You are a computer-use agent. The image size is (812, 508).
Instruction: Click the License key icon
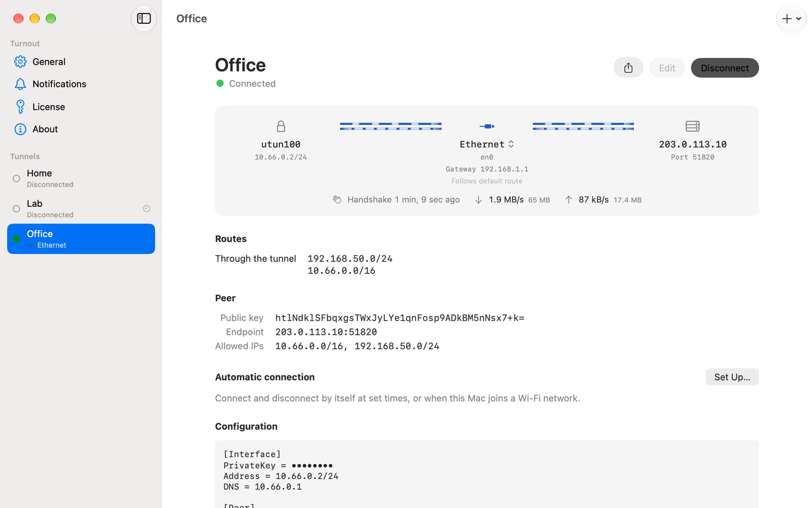20,107
